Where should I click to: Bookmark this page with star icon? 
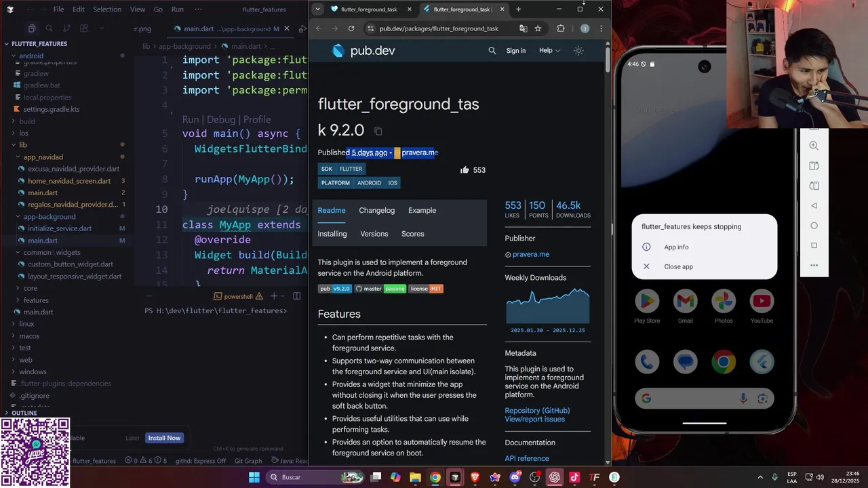pos(538,28)
